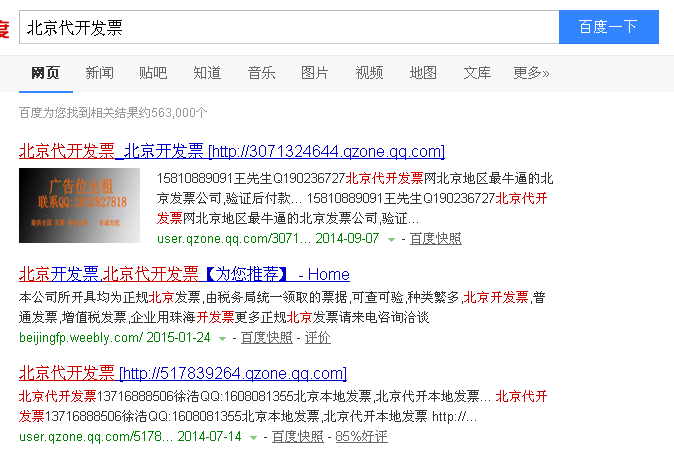The image size is (674, 456).
Task: Open 百度快照 for the 2014-07-14 result
Action: tap(297, 437)
